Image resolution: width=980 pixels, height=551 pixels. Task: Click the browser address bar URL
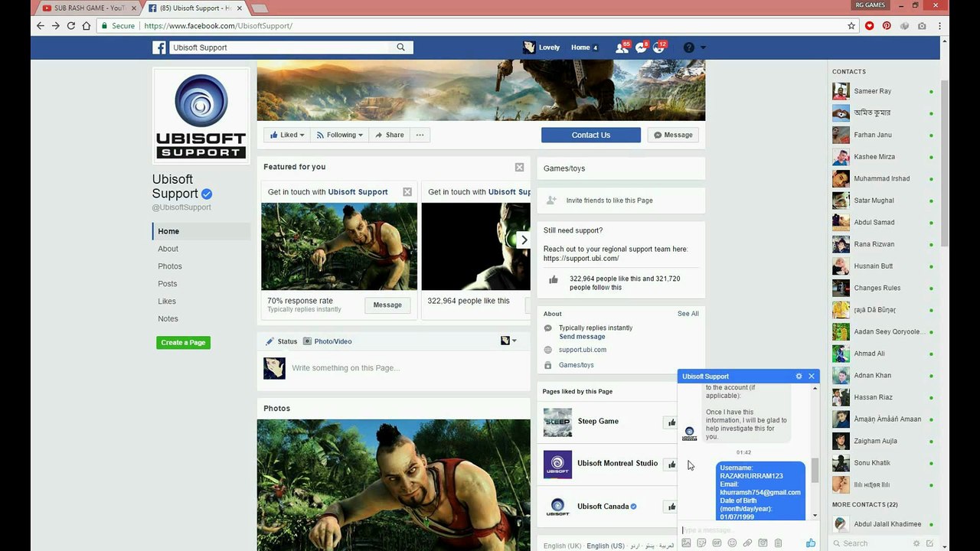pyautogui.click(x=218, y=26)
